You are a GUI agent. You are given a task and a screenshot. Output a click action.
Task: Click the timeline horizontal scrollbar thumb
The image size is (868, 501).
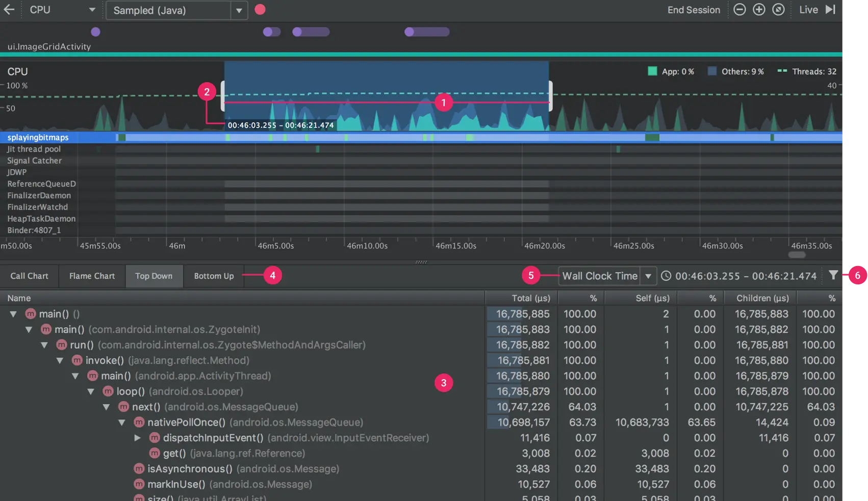pos(797,255)
